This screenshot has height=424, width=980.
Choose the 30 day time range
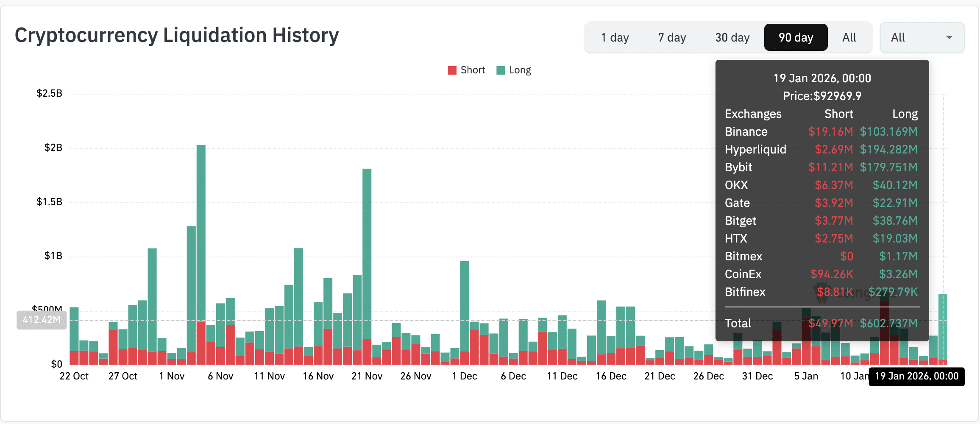point(732,38)
